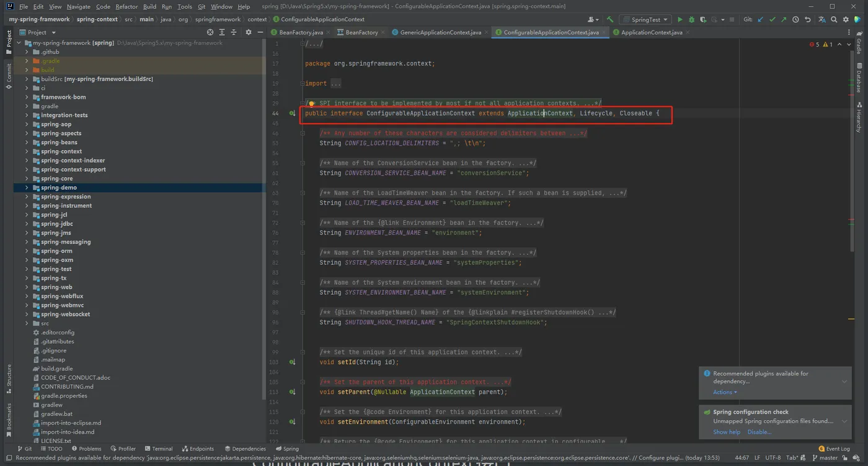
Task: Toggle the Commit side tool window
Action: click(9, 76)
